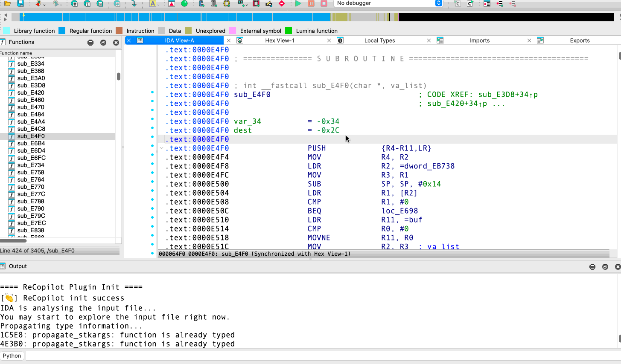Select sub_E4C8 in the Functions list
This screenshot has height=364, width=621.
point(31,129)
